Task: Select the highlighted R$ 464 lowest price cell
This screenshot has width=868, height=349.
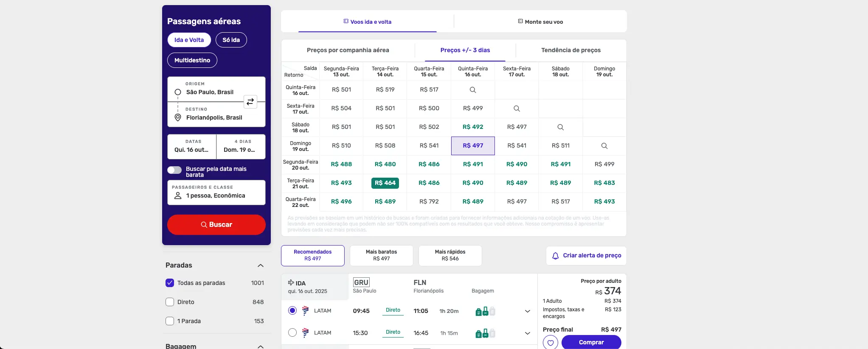Action: click(x=385, y=183)
